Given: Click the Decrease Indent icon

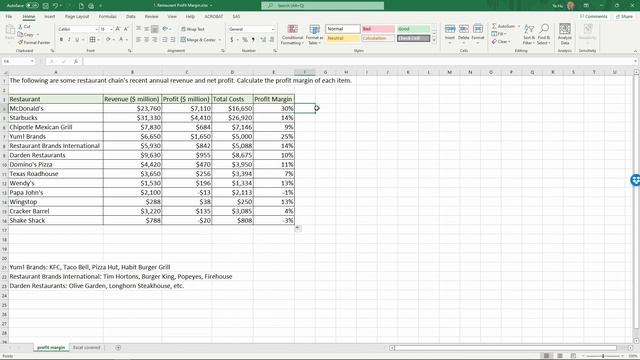Looking at the screenshot, I should [164, 40].
